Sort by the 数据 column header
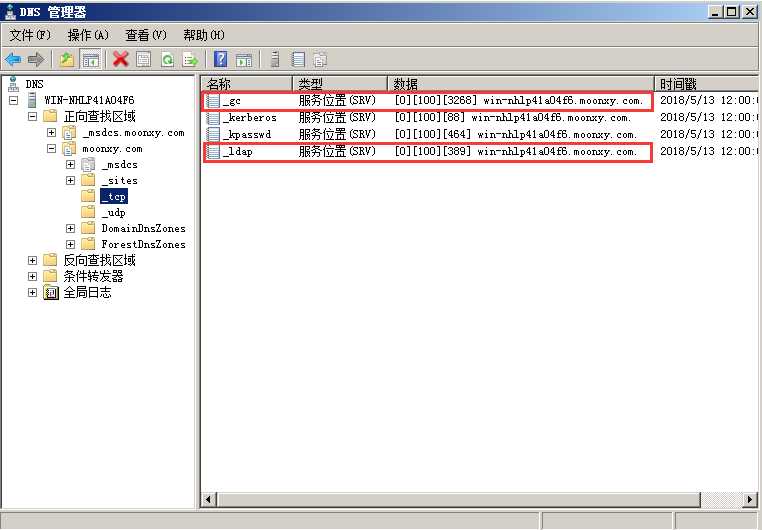The height and width of the screenshot is (530, 762). click(x=521, y=84)
